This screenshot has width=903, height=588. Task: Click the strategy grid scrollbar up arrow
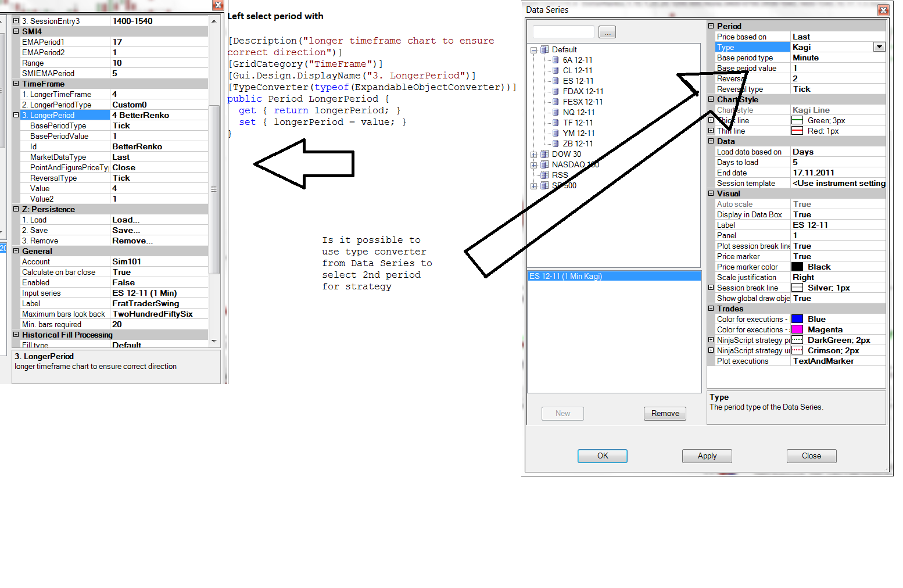pos(214,21)
